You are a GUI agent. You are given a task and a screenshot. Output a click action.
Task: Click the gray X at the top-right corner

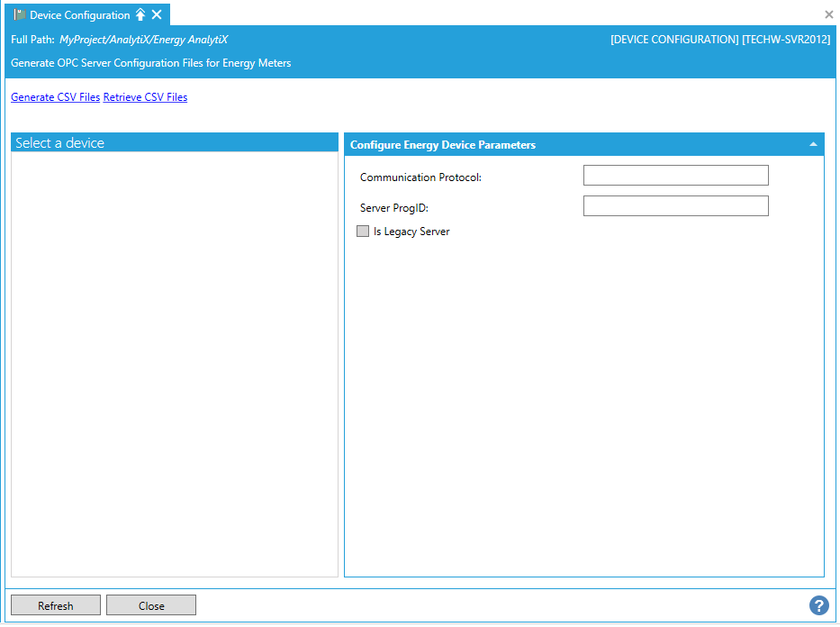pyautogui.click(x=829, y=14)
